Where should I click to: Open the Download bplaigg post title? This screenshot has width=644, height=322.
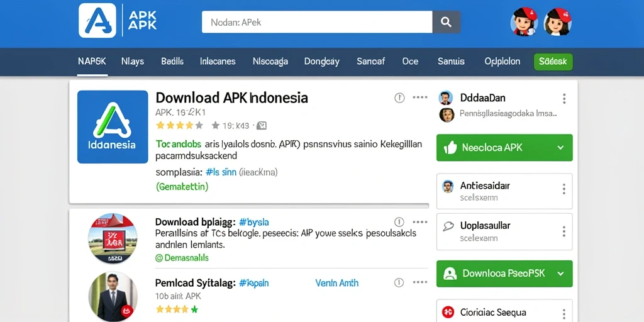[195, 222]
